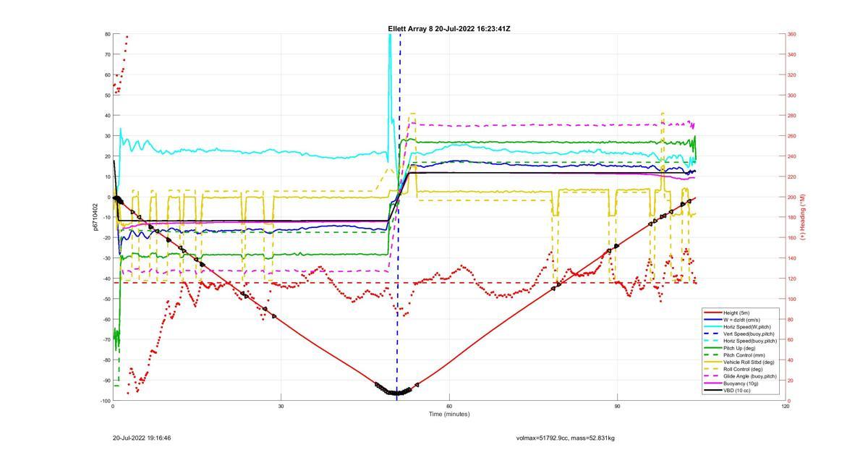Click the left axis tick label '-100'
Viewport: 868px width, 450px height.
tap(105, 401)
